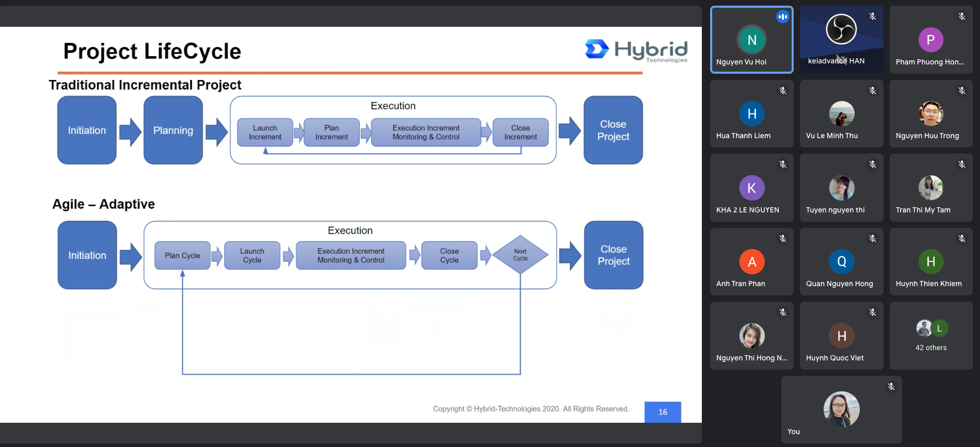Click the Hybrid Technologies logo on slide

click(636, 51)
